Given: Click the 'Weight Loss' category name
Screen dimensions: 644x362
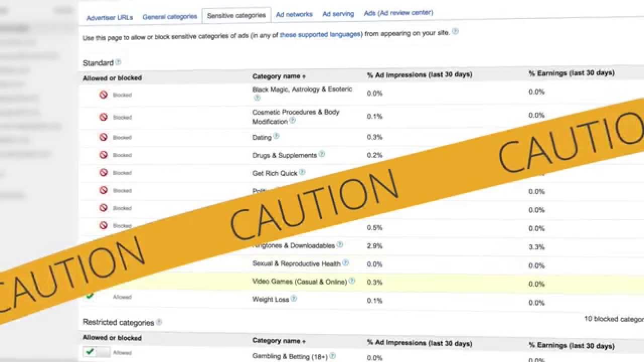Looking at the screenshot, I should pyautogui.click(x=270, y=299).
